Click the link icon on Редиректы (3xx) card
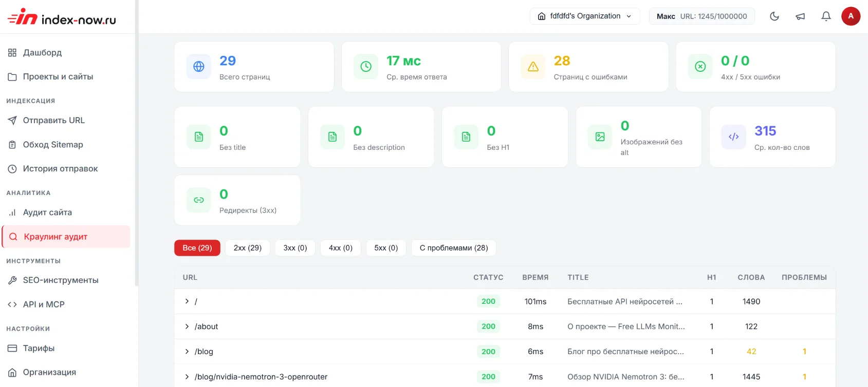 pyautogui.click(x=199, y=200)
